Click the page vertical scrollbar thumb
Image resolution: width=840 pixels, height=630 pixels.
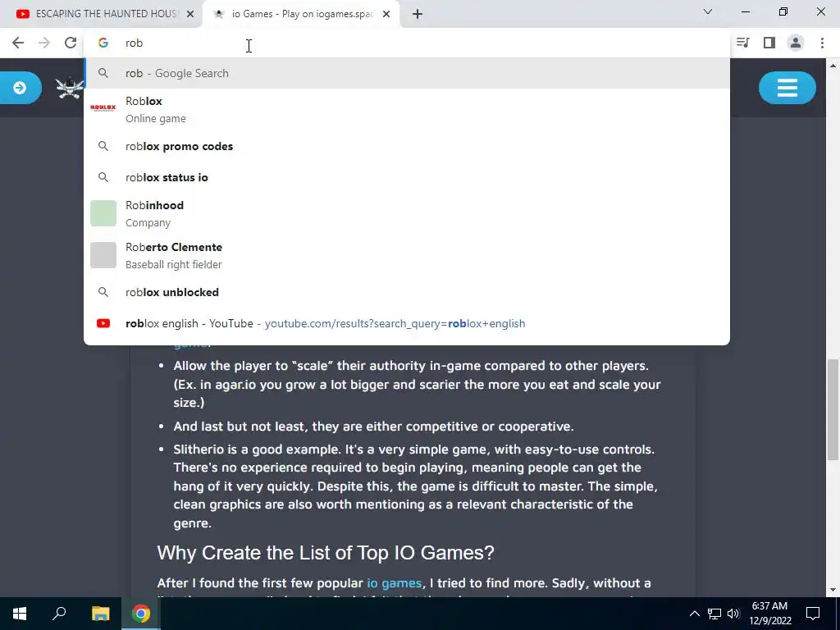pos(833,409)
